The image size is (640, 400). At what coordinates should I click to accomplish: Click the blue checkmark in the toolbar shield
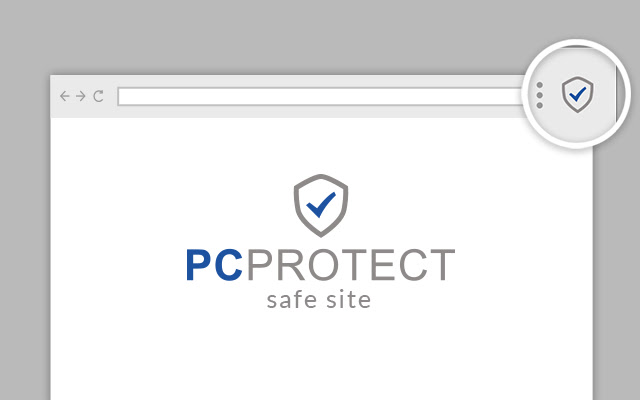pyautogui.click(x=578, y=94)
